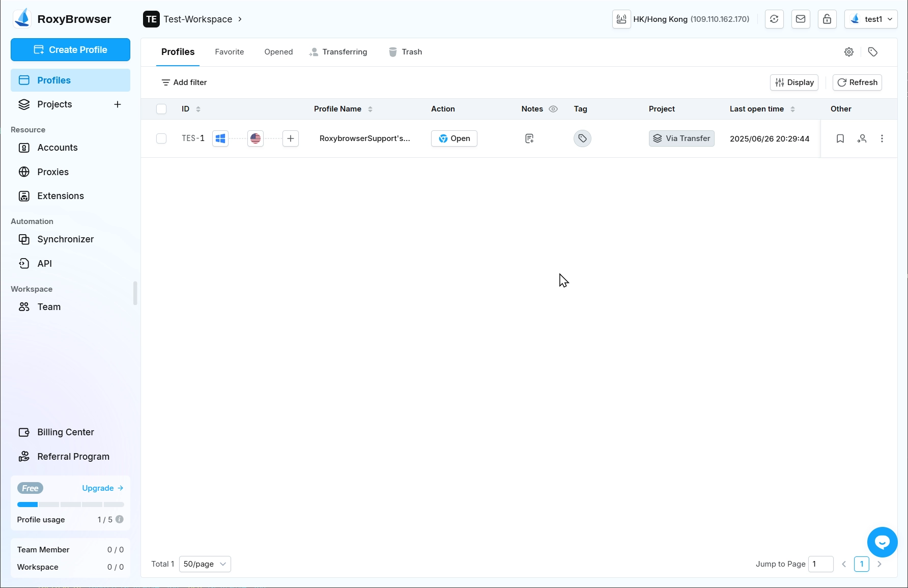Click the tag icon in TES-1 row
This screenshot has height=588, width=908.
(x=582, y=138)
